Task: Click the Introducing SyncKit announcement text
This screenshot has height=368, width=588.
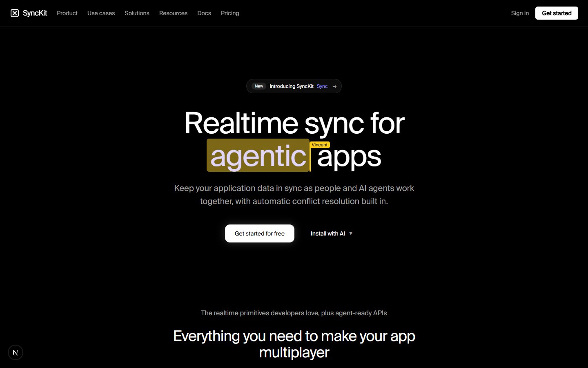Action: [x=292, y=86]
